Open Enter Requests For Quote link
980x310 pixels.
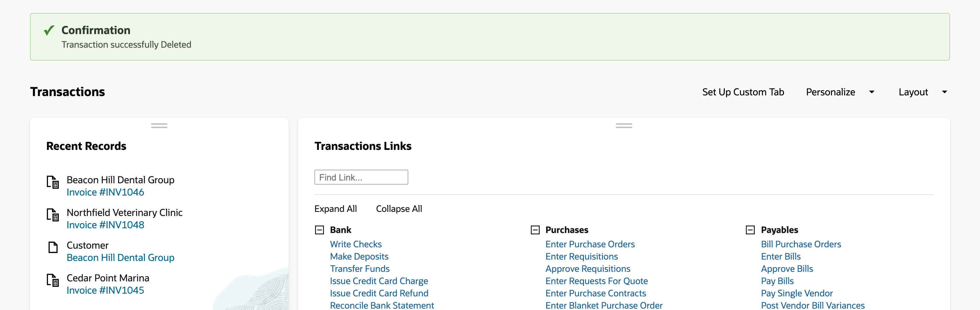[597, 281]
